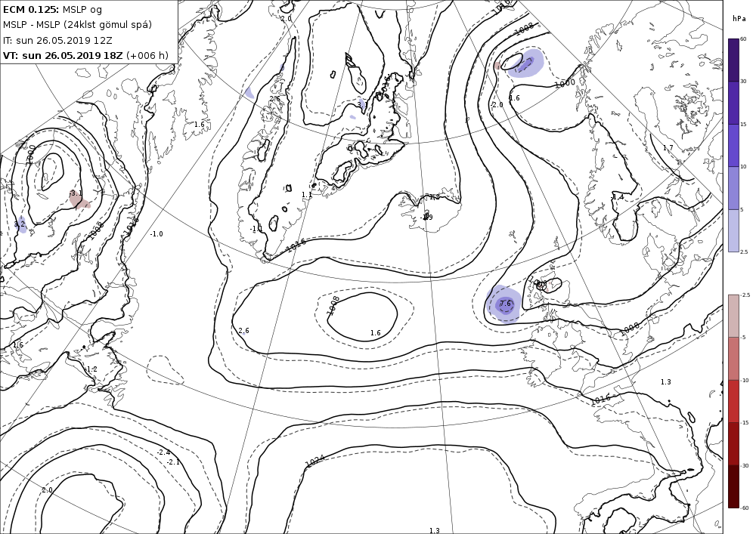Screen dimensions: 756x534
Task: Click the '-2.4' value on the map
Action: tap(163, 452)
